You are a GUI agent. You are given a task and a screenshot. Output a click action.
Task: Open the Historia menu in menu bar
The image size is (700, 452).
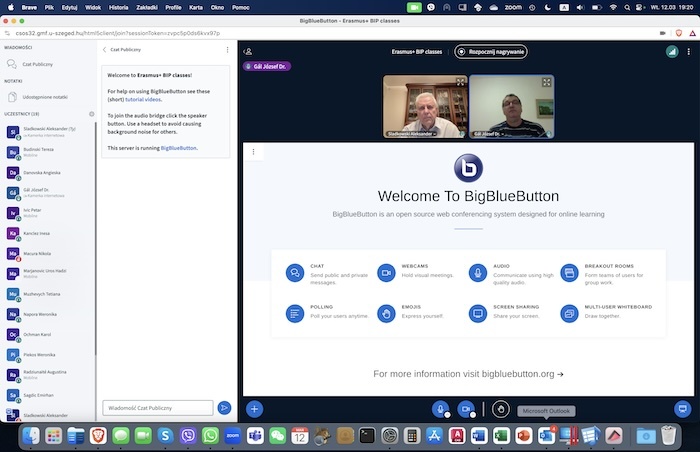click(x=118, y=7)
